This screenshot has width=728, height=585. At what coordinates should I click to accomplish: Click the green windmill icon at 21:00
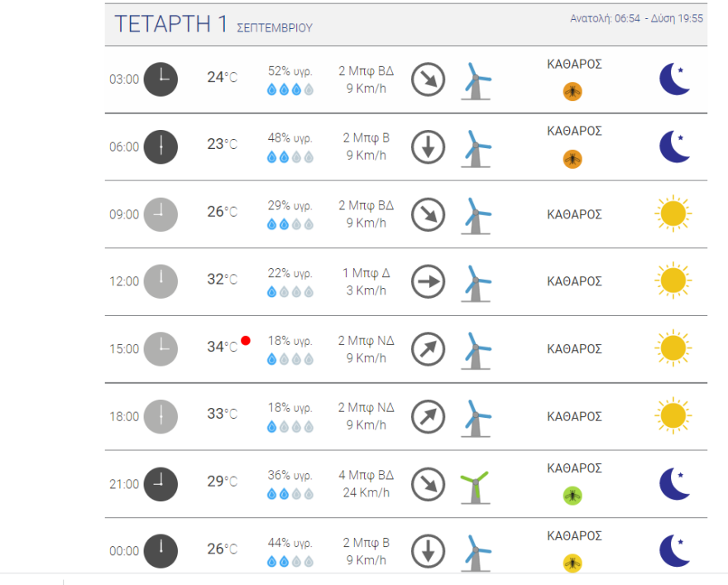pyautogui.click(x=475, y=485)
